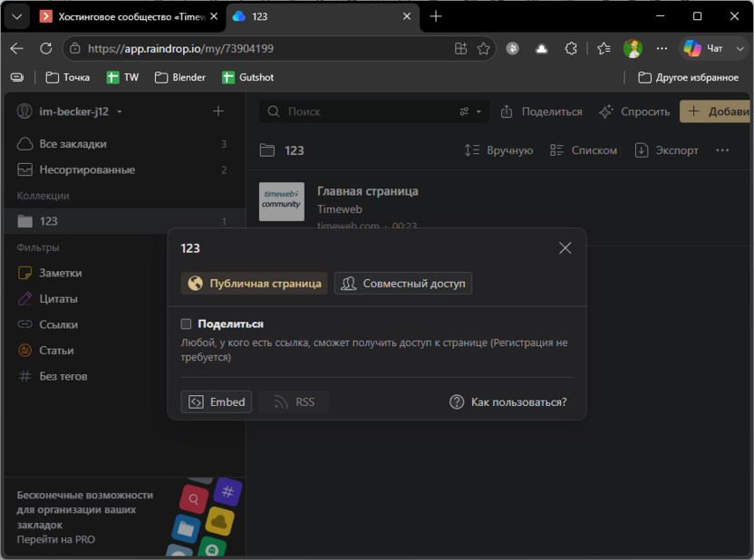Screen dimensions: 754x560
Task: Open the Как пользоваться? help link
Action: tap(507, 401)
